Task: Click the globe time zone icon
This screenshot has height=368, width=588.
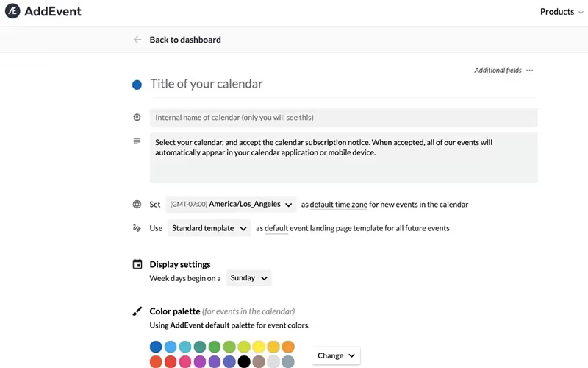Action: pos(137,205)
